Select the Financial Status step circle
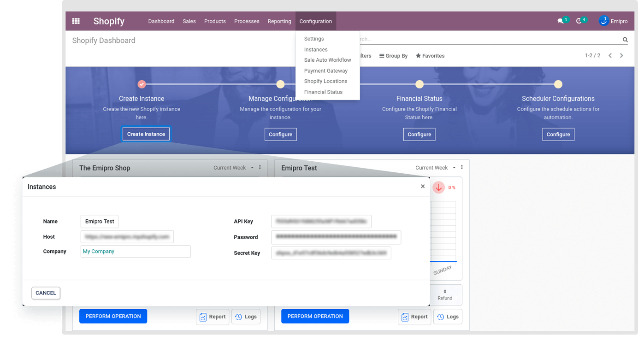Viewport: 638px width, 364px height. [419, 84]
